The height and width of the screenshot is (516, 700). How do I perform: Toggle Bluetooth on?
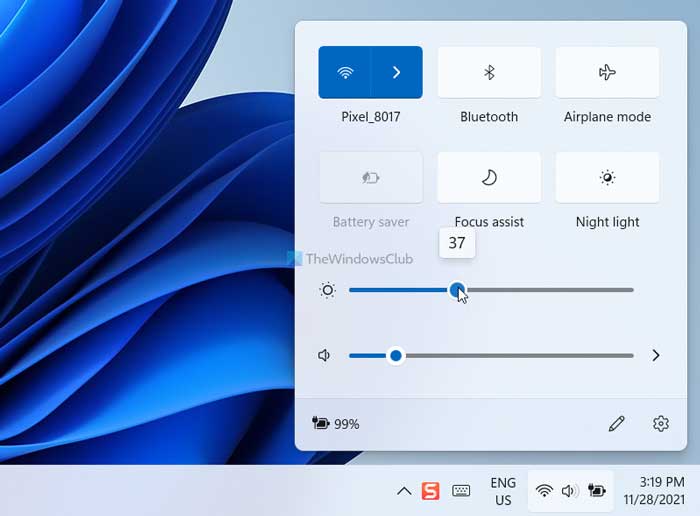489,72
